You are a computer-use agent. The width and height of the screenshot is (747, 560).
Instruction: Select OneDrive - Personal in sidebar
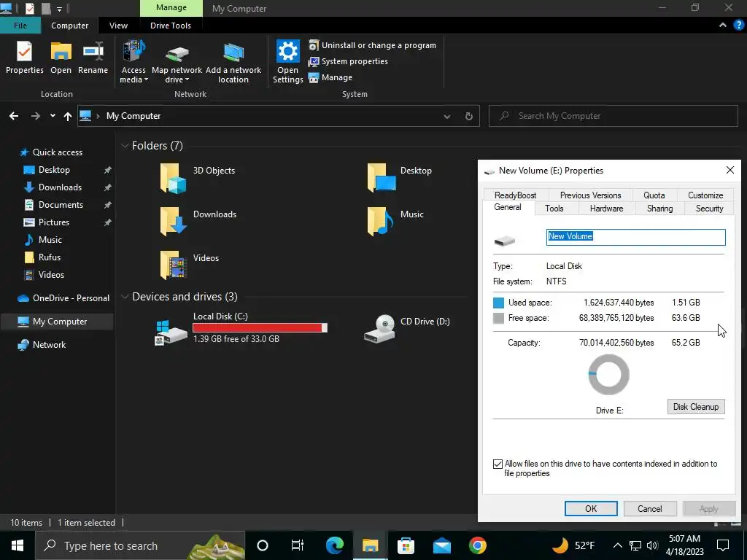tap(71, 298)
